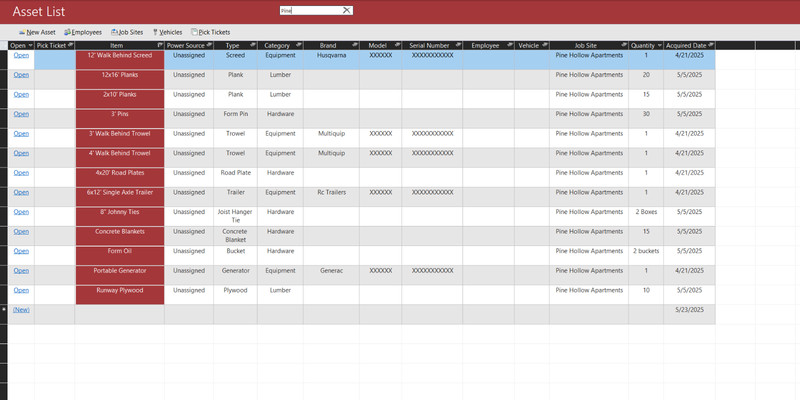Click the quantity 30 cell

(646, 118)
